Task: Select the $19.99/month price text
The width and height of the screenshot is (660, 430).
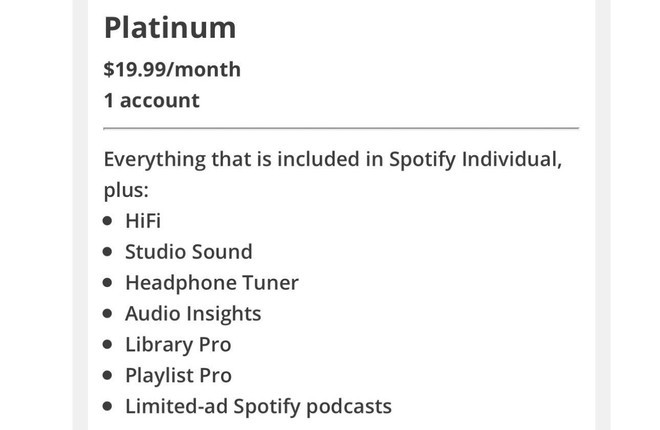Action: coord(172,69)
